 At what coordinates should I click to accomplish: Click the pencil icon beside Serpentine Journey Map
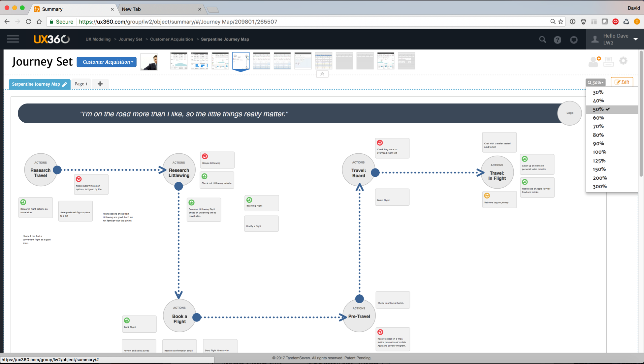click(x=65, y=84)
